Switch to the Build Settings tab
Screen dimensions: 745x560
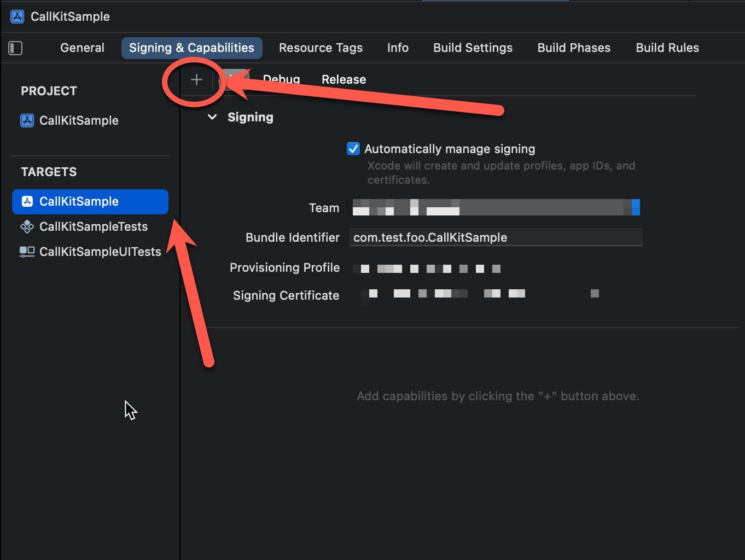[473, 48]
